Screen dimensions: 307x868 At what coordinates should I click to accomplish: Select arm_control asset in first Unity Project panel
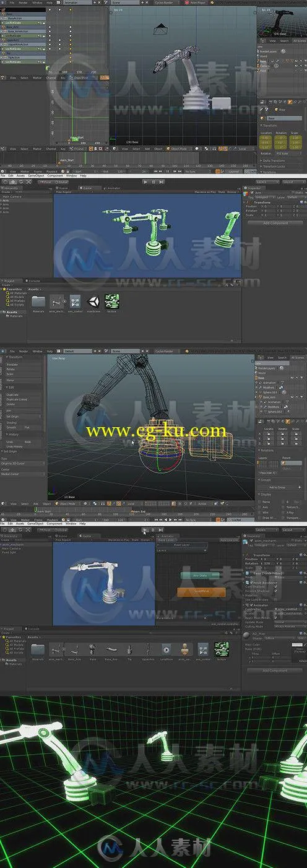tap(76, 302)
